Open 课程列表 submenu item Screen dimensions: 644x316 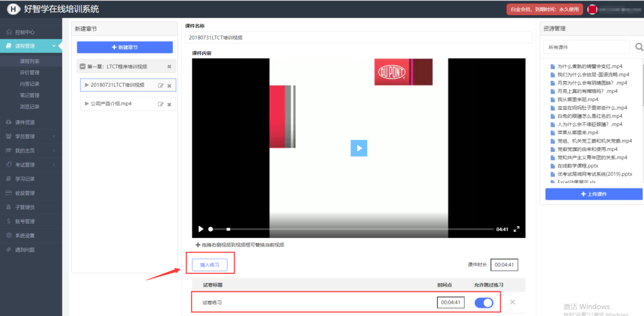pos(30,61)
